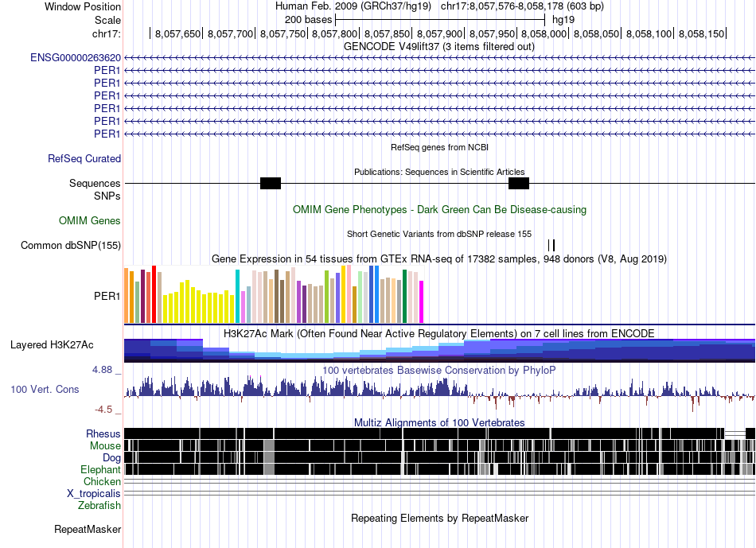
Task: Click the 8,057,750 ruler coordinate
Action: click(283, 33)
